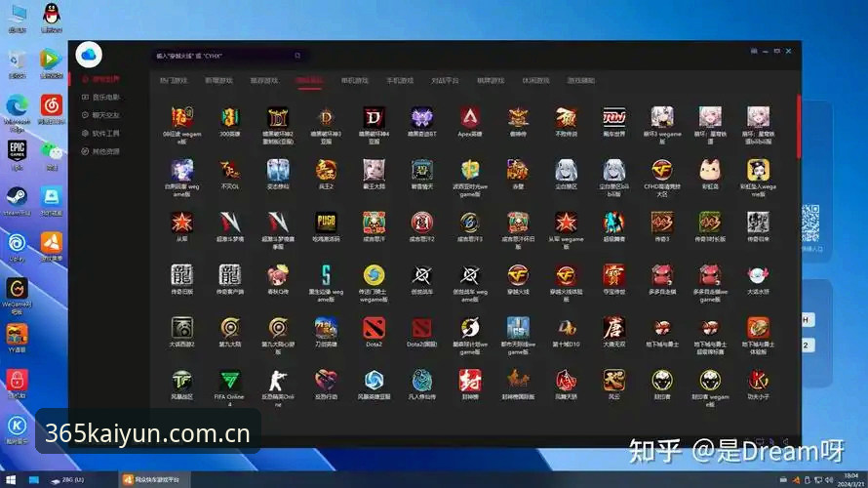Select the 霸王大陆 game icon
The image size is (868, 488).
(374, 170)
